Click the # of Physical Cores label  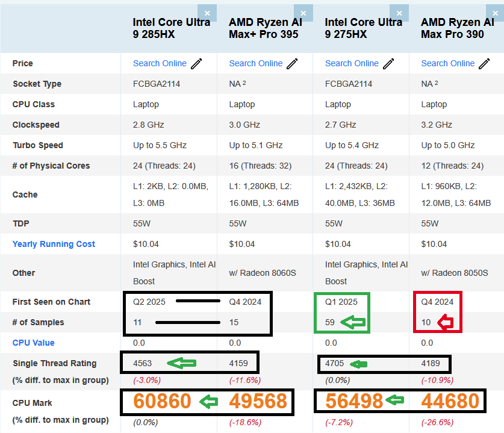(x=51, y=166)
